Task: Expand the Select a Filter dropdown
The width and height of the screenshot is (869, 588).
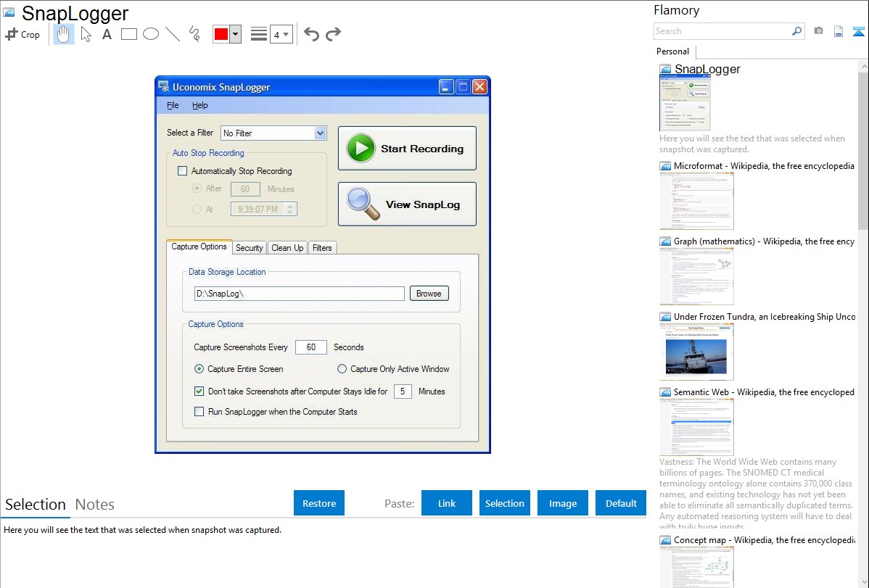Action: [x=320, y=133]
